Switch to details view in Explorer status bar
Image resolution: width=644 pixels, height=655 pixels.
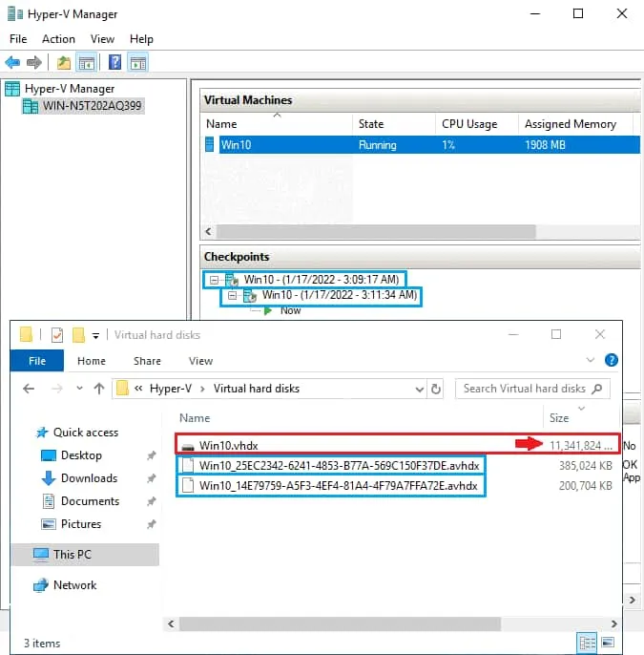[588, 642]
